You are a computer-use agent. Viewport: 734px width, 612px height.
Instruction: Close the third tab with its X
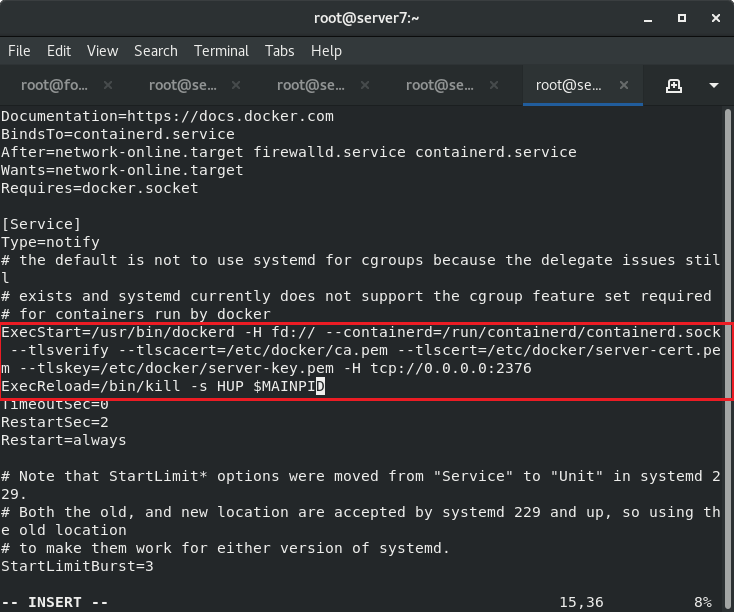tap(365, 85)
